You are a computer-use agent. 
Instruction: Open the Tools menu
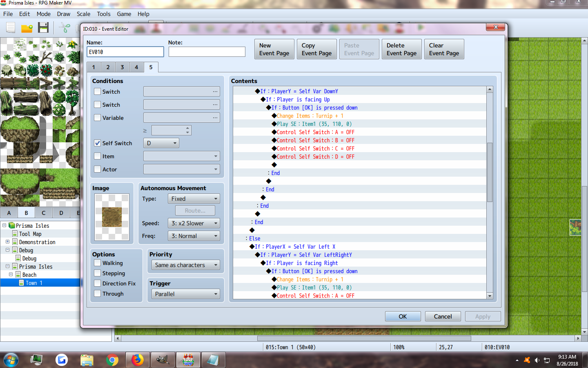tap(104, 14)
